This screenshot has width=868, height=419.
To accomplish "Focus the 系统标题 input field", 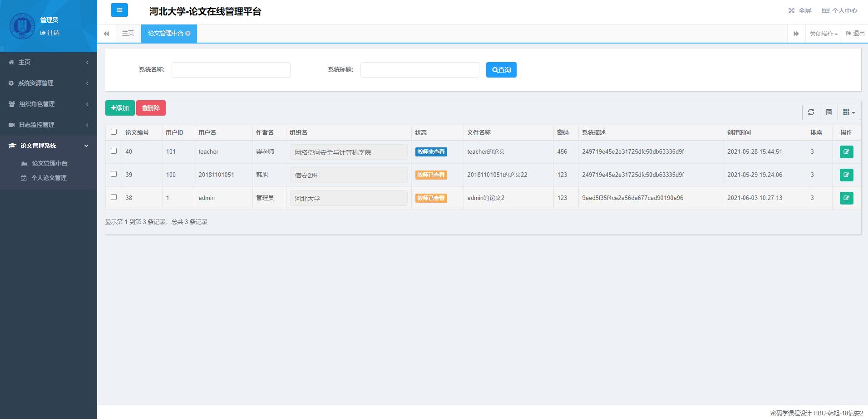I will pos(419,70).
